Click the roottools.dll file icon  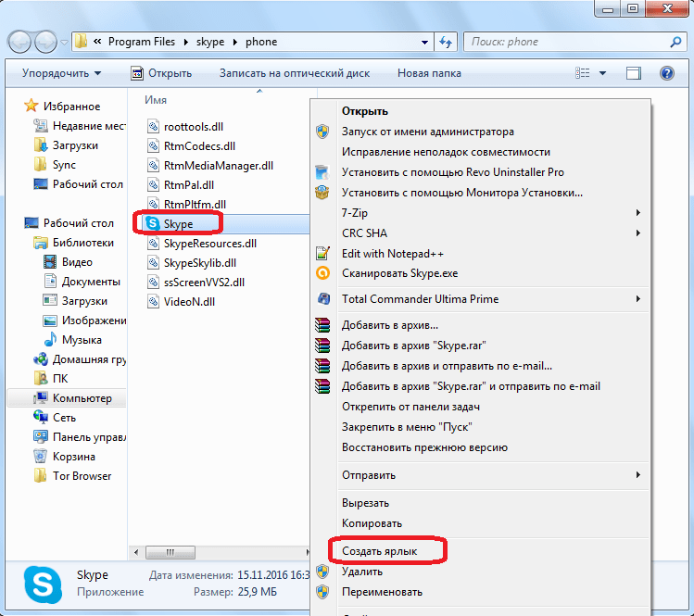[x=153, y=127]
